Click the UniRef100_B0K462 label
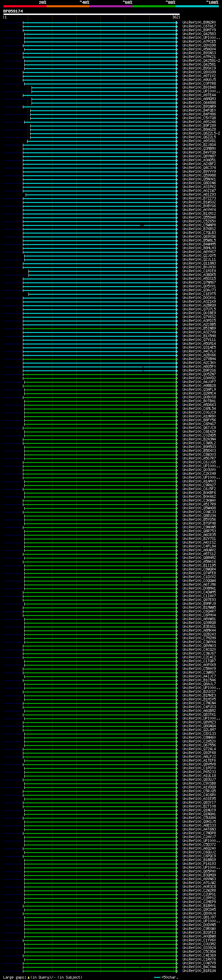222x980 pixels. tap(199, 497)
